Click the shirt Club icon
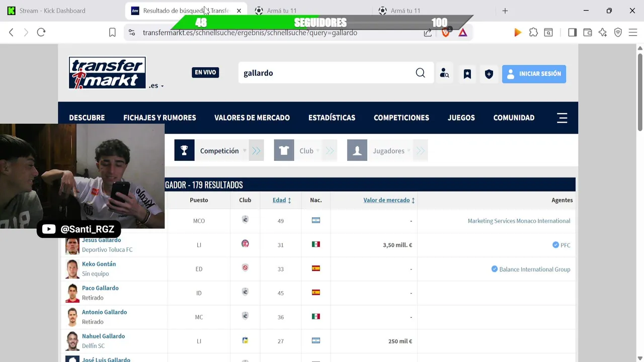Viewport: 644px width, 362px height. (284, 151)
